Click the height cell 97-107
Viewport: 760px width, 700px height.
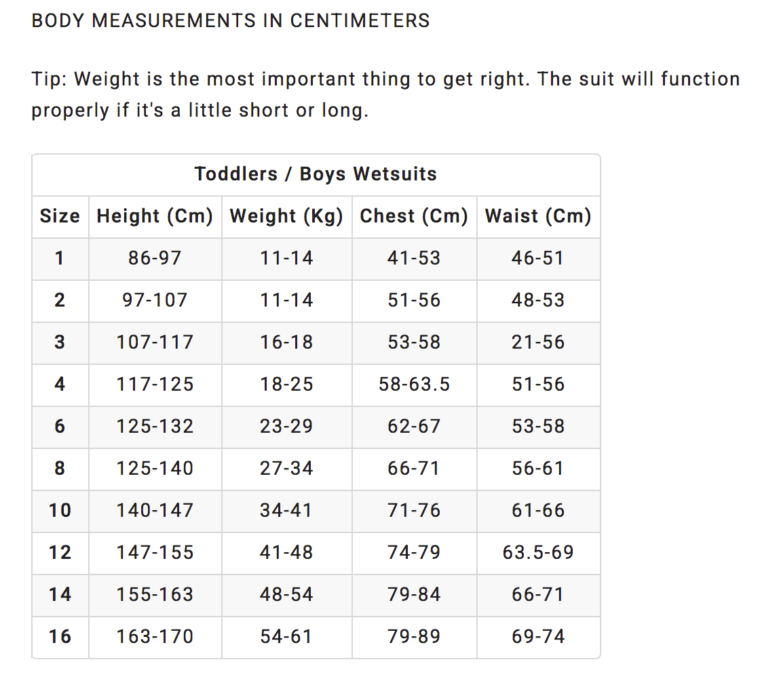(155, 300)
